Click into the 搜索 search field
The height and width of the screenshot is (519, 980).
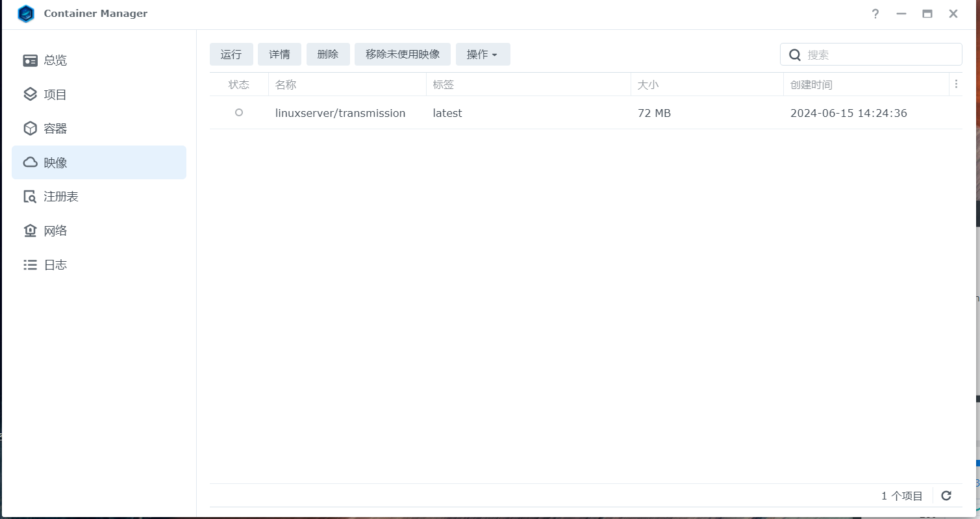pos(870,55)
